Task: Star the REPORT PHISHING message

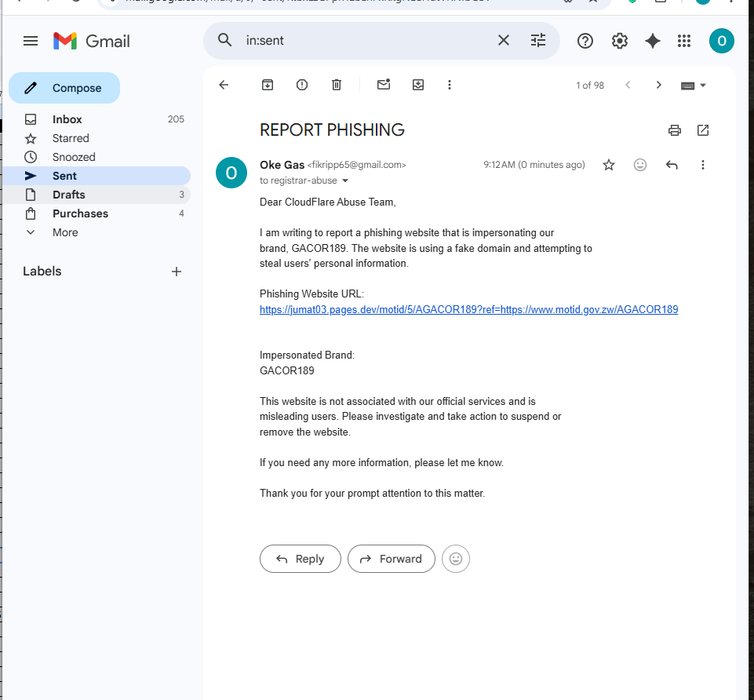Action: click(x=609, y=165)
